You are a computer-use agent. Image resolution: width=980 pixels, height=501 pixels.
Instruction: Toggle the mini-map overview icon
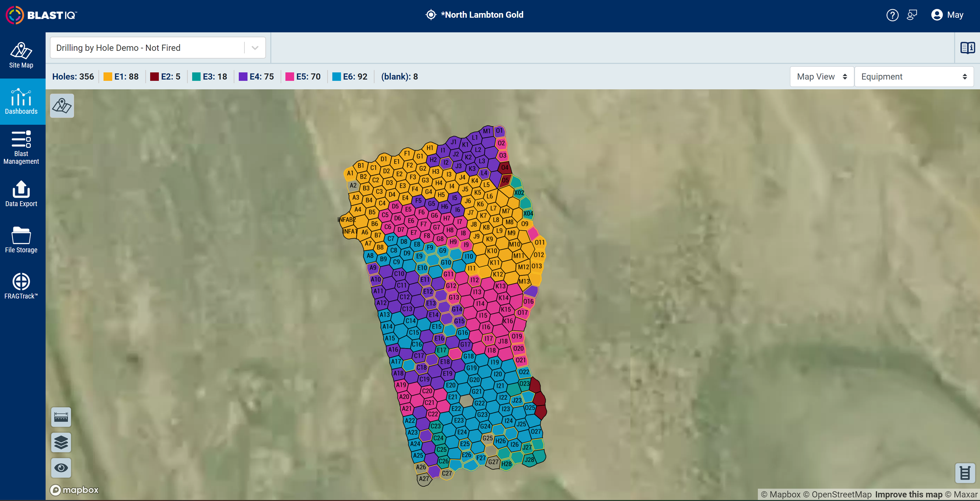(x=62, y=106)
